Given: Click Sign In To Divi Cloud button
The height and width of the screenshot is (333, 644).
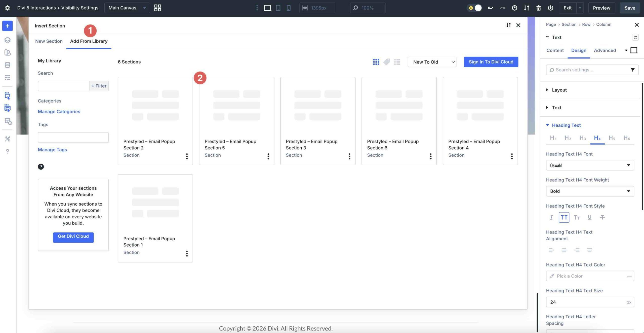Looking at the screenshot, I should 491,62.
